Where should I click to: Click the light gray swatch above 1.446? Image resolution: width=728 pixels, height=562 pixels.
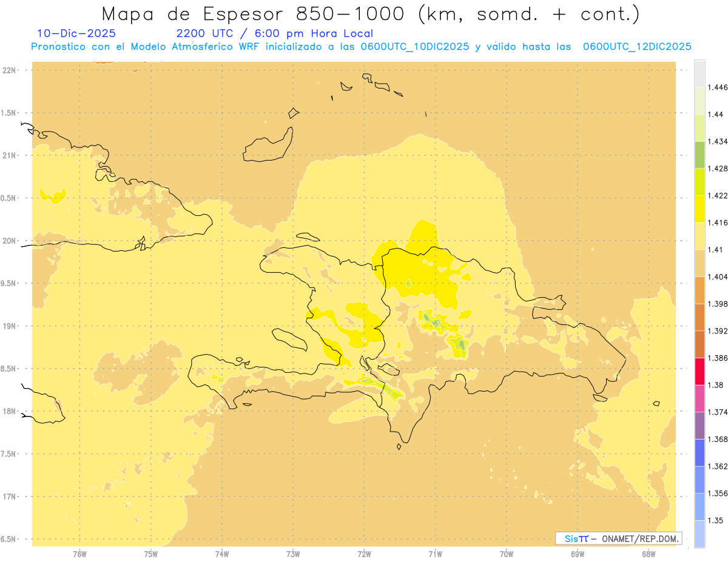coord(699,73)
